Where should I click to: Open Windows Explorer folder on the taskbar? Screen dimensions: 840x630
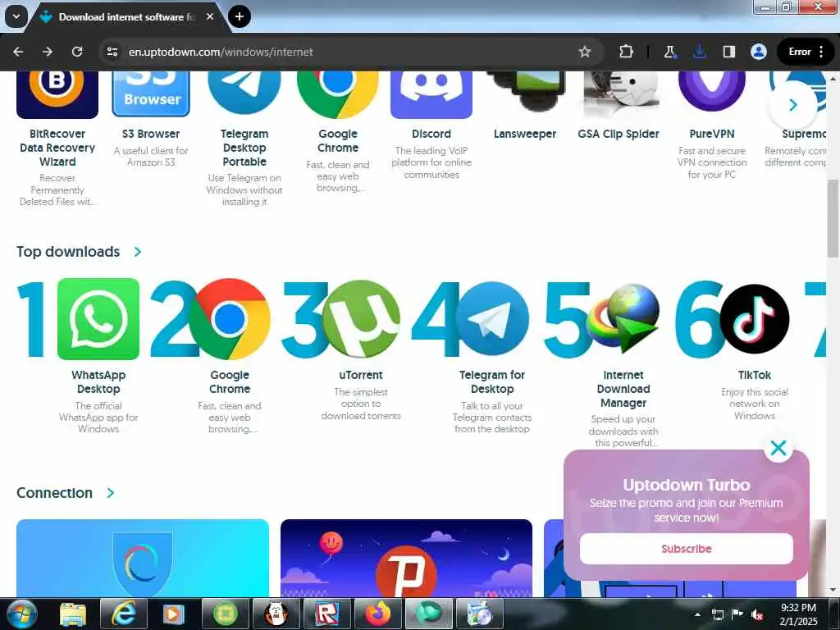pos(73,614)
